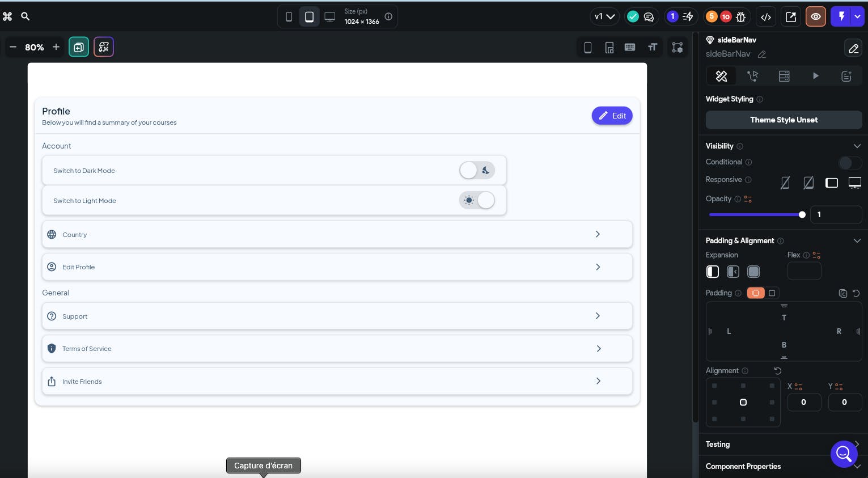
Task: Click the green add-widget canvas button
Action: (79, 47)
